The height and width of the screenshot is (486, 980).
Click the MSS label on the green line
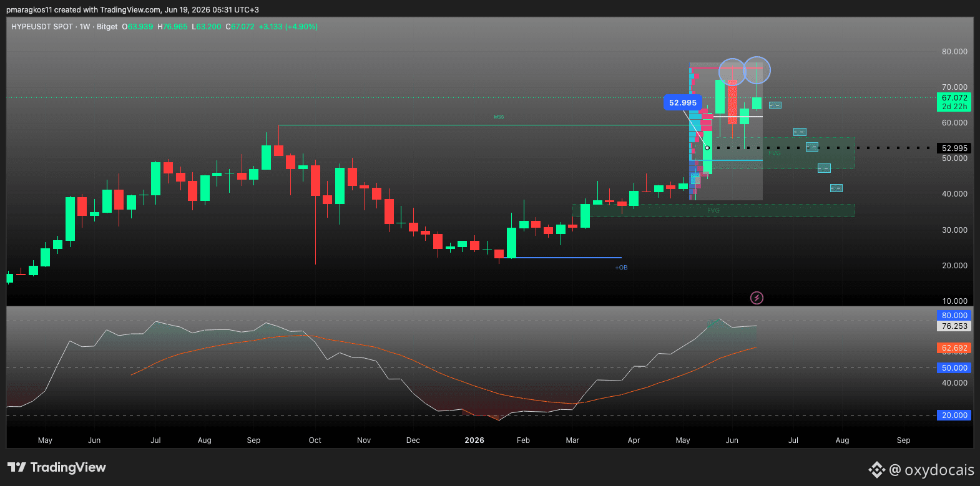[x=499, y=117]
